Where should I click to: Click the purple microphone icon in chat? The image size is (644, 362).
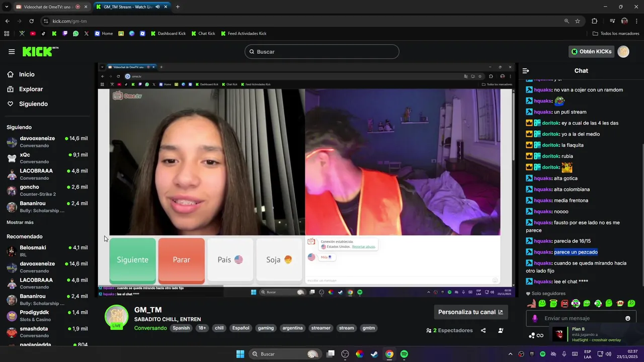tap(535, 318)
